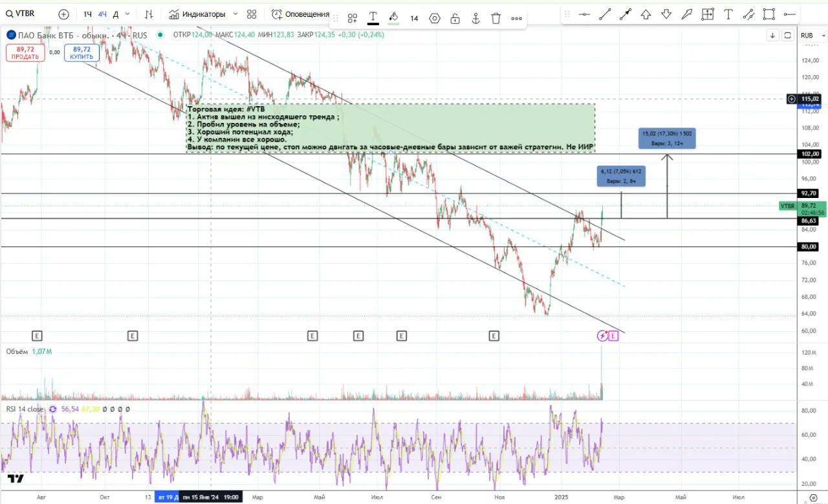
Task: Select the arrow down mark tool
Action: (666, 14)
